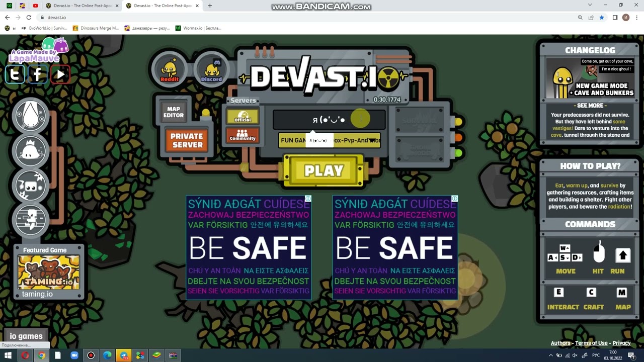Viewport: 644px width, 362px height.
Task: Switch to the pinned YouTube tab
Action: click(x=35, y=6)
